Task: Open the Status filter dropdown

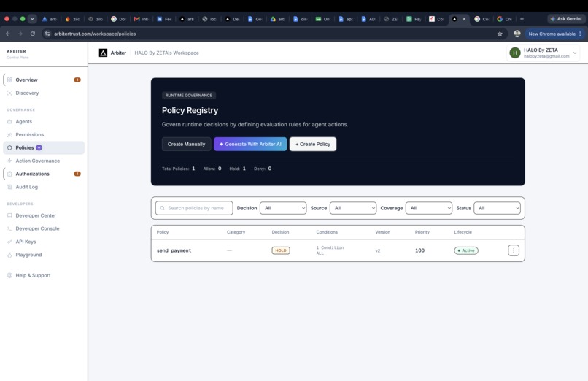Action: [x=498, y=208]
